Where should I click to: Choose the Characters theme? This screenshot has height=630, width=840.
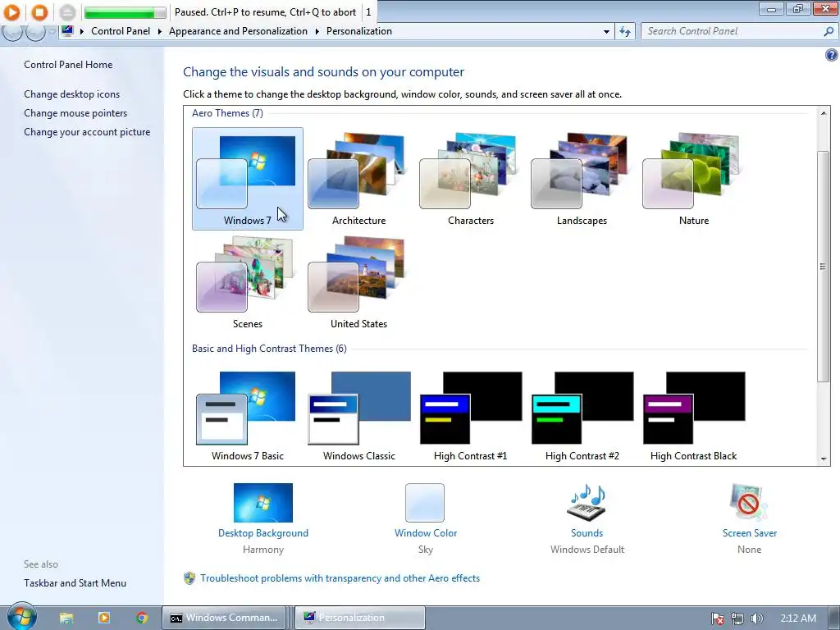click(x=470, y=179)
